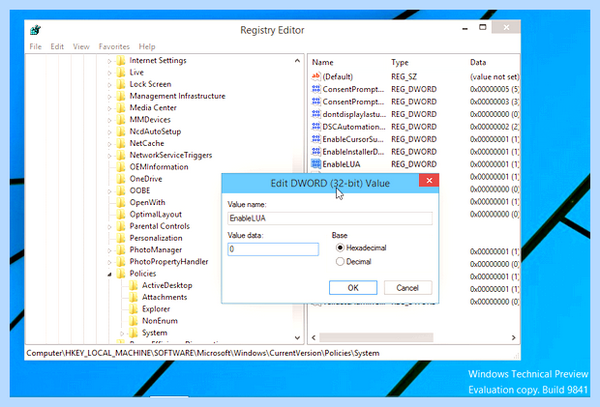Click the values pane scroll left arrow
This screenshot has width=600, height=407.
tap(314, 337)
